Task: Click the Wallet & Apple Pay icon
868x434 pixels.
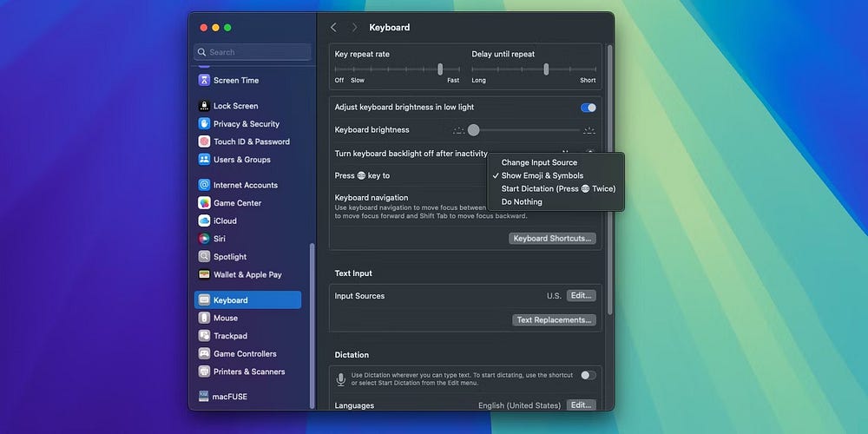Action: click(204, 274)
